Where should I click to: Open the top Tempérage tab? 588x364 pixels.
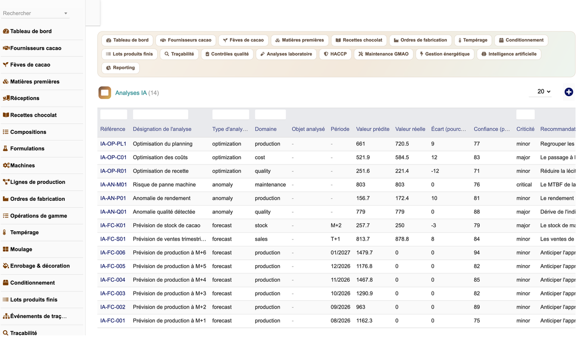pyautogui.click(x=473, y=40)
